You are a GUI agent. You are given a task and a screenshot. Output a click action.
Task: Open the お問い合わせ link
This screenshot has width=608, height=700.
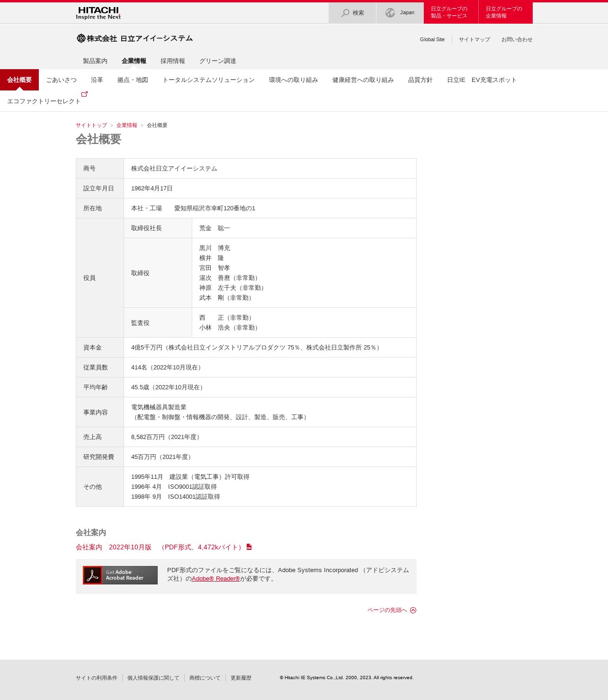[517, 39]
